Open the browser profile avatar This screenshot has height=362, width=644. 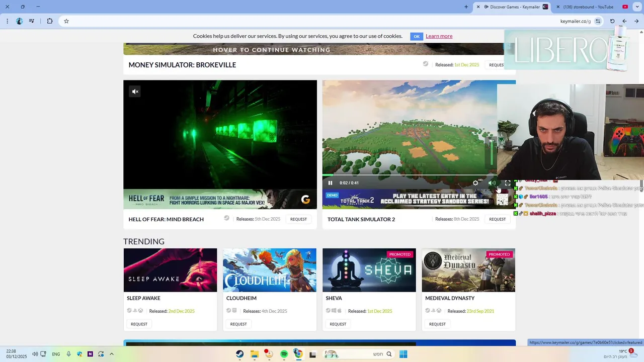coord(19,21)
